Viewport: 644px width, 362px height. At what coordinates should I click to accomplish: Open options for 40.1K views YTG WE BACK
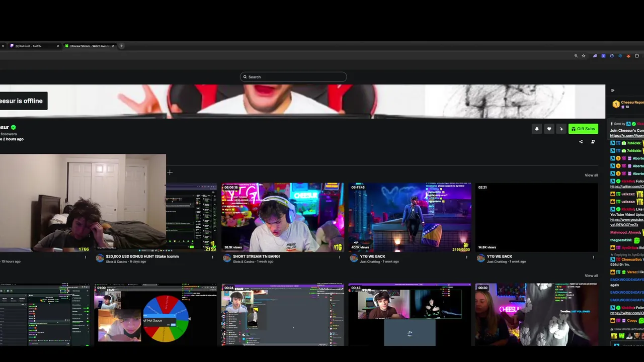tap(466, 257)
